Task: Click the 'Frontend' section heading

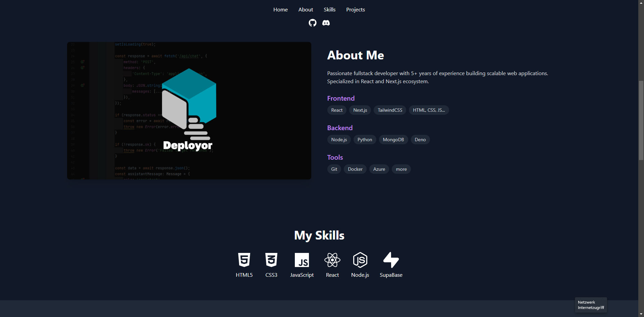Action: (341, 98)
